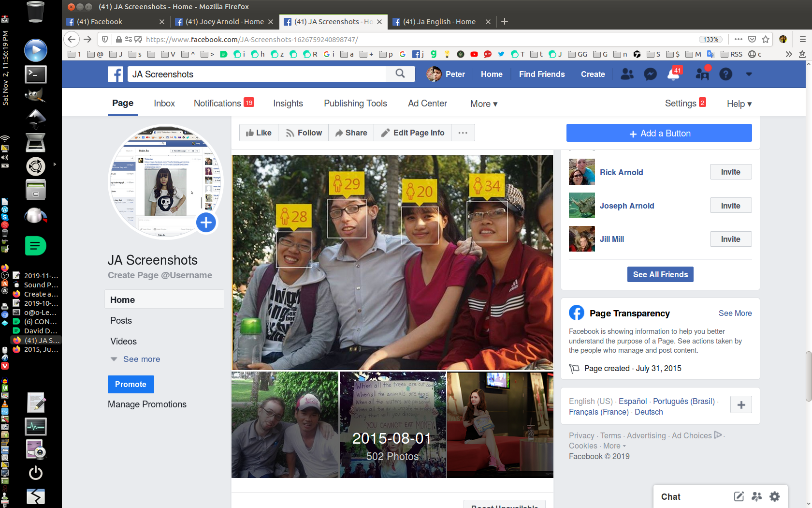Open the More tab dropdown
This screenshot has width=812, height=508.
tap(483, 104)
